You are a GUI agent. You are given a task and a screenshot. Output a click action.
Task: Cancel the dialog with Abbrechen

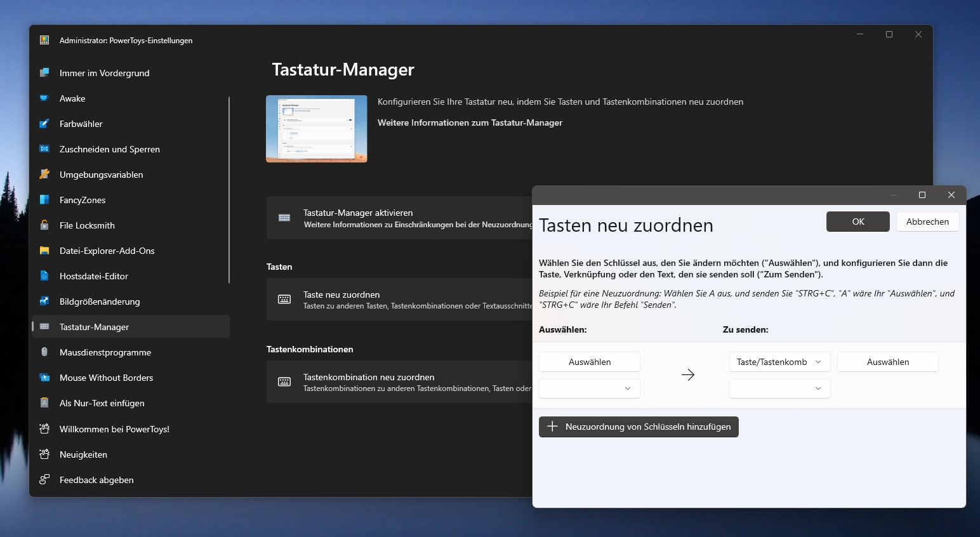coord(927,222)
